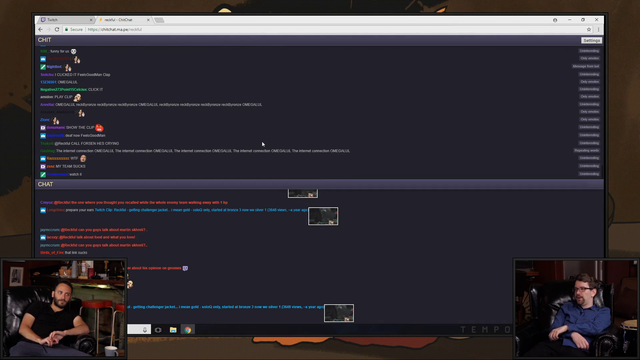Open the Settings button in the CHIT header
Screen dimensions: 640x360
(x=591, y=40)
